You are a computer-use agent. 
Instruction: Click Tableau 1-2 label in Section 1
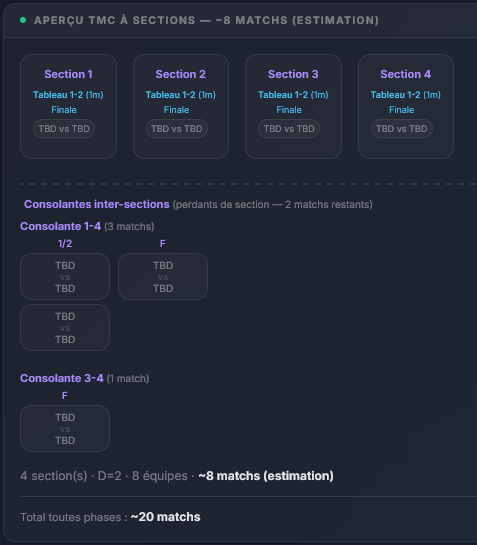point(68,95)
